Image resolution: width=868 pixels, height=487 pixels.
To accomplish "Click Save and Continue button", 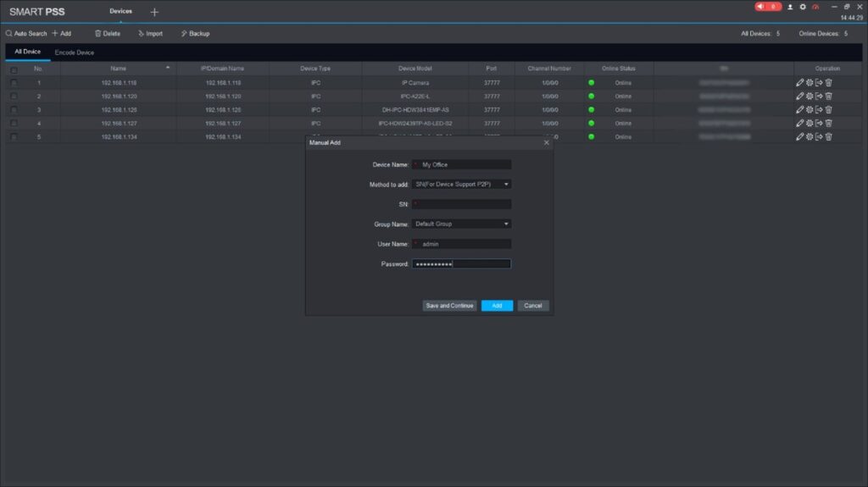I will 449,306.
